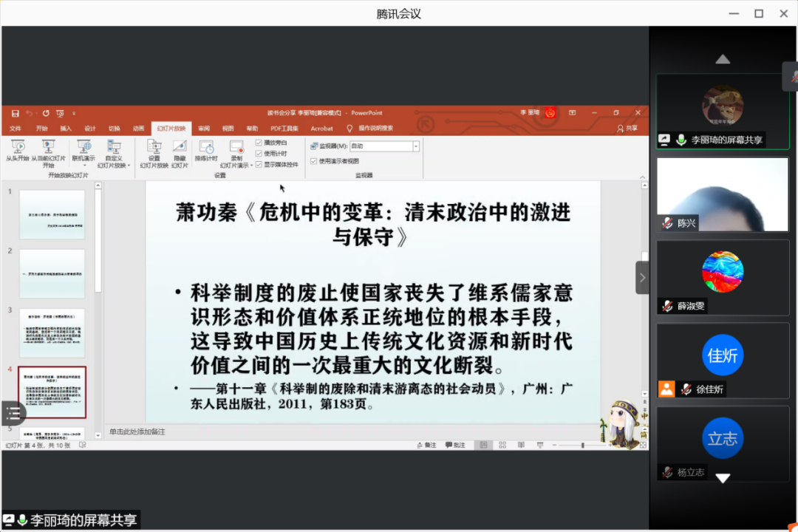Uncheck the 使用计时 checkbox
The width and height of the screenshot is (798, 532).
(259, 154)
